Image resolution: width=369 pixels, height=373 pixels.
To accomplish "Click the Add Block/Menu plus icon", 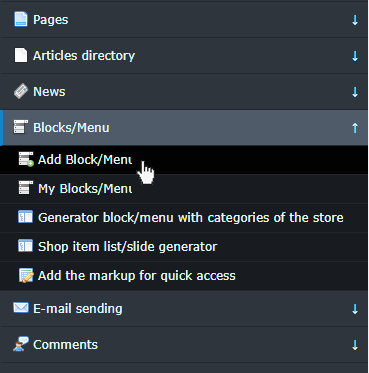I will 26,159.
